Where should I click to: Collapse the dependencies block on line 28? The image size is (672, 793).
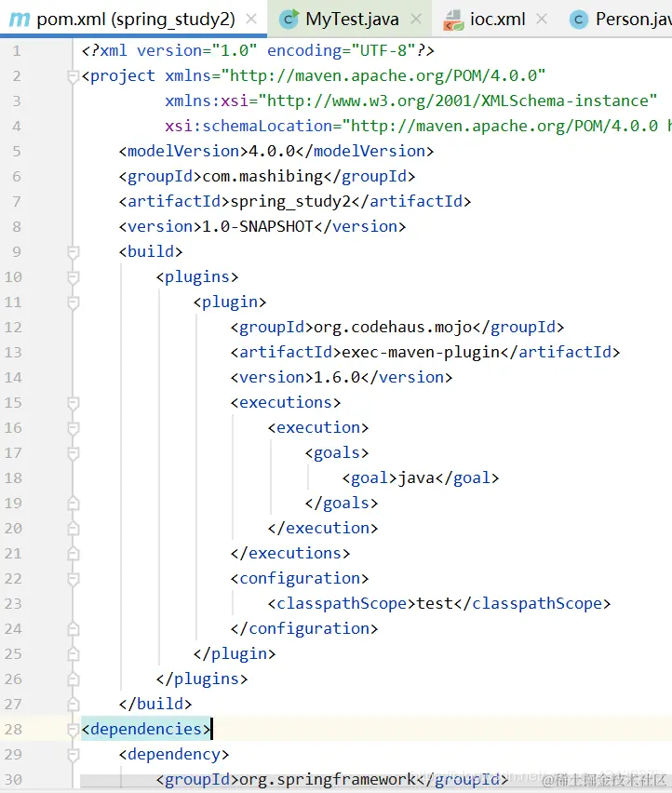[74, 730]
